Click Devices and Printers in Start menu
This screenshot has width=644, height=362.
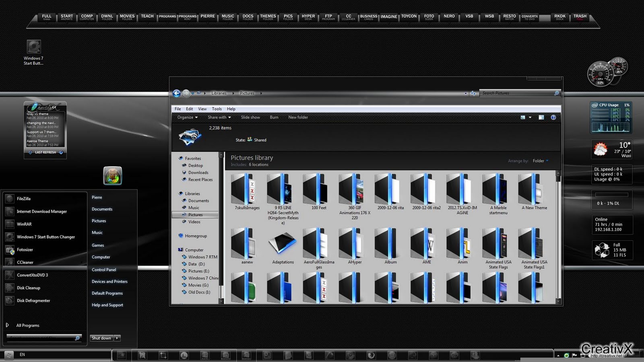pos(109,282)
